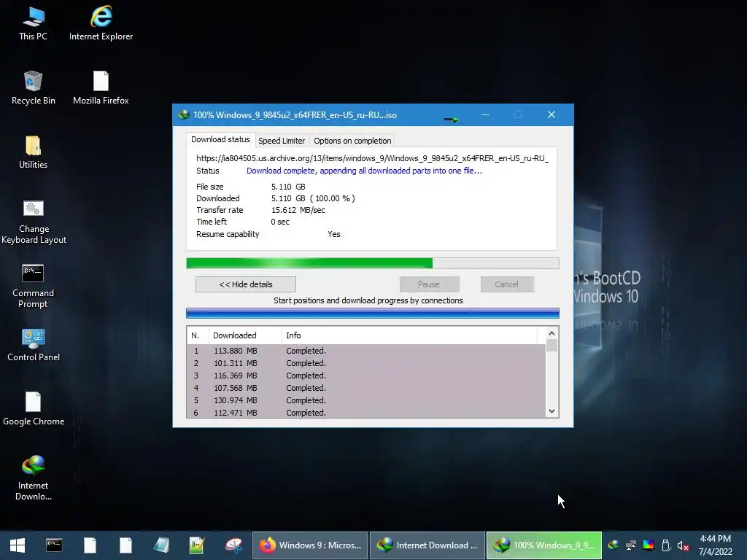Open the clock showing 4:44 PM
The image size is (747, 560).
tap(715, 545)
